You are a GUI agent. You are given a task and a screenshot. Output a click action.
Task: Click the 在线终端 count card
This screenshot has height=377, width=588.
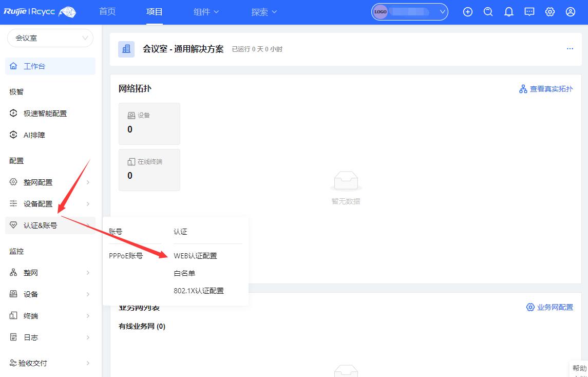coord(149,170)
